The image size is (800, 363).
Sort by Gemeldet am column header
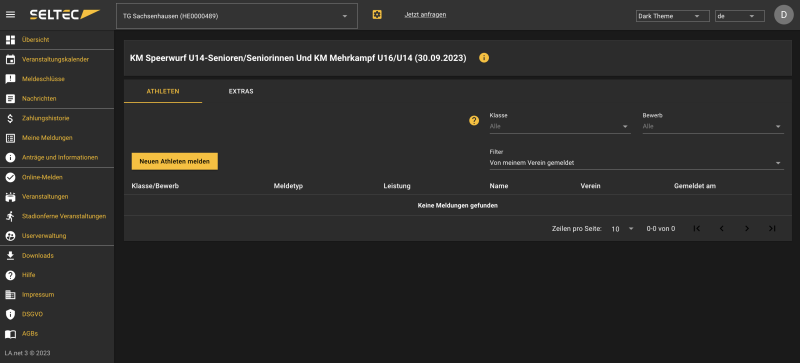(x=694, y=186)
